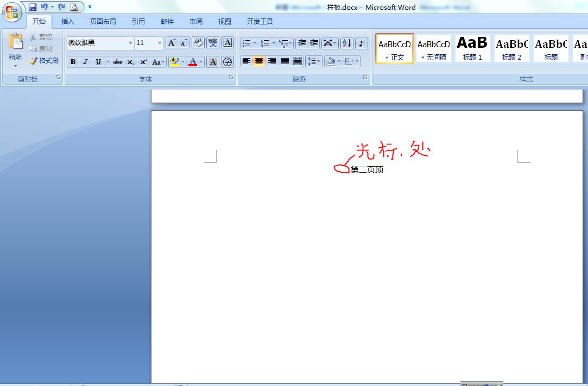Apply strikethrough to the text
Screen dimensions: 588x386
pos(117,62)
